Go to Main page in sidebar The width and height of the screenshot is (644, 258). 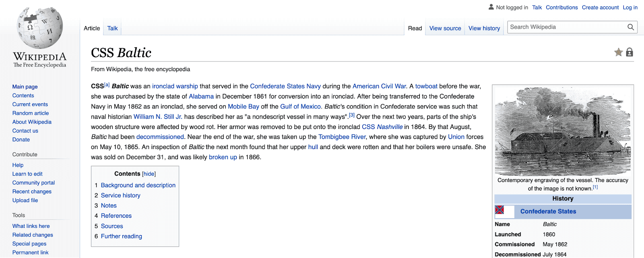[x=25, y=86]
